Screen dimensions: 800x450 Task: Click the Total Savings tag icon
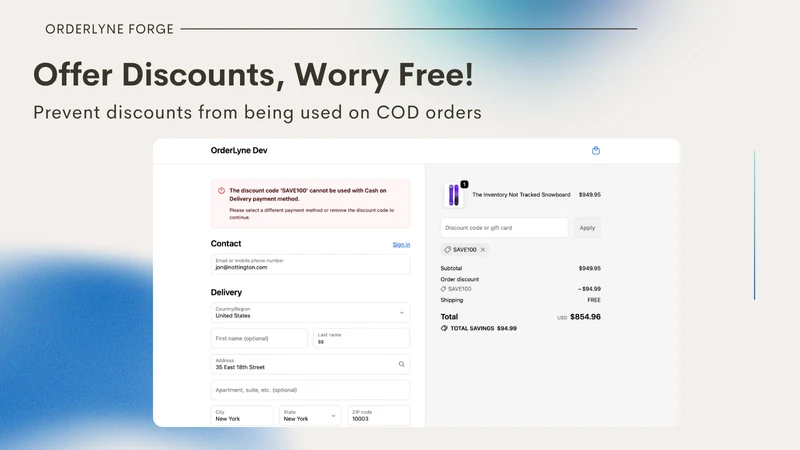444,329
